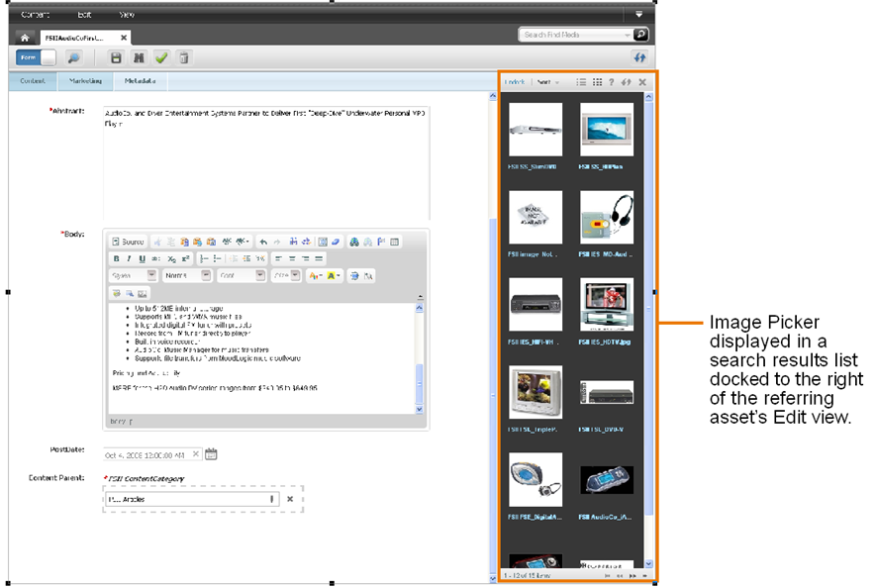Viewport: 875px width, 588px height.
Task: Click the binoculars Inspect icon
Action: click(139, 57)
